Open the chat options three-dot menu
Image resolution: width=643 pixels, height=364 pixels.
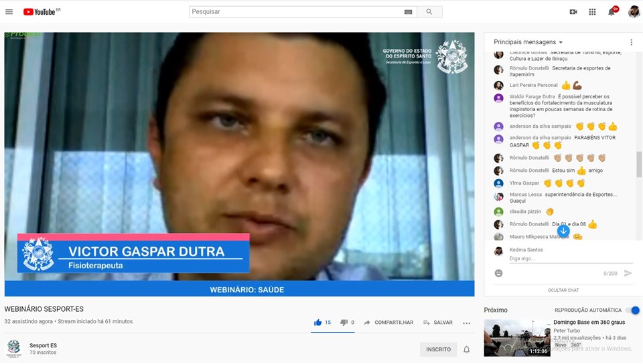[x=631, y=42]
